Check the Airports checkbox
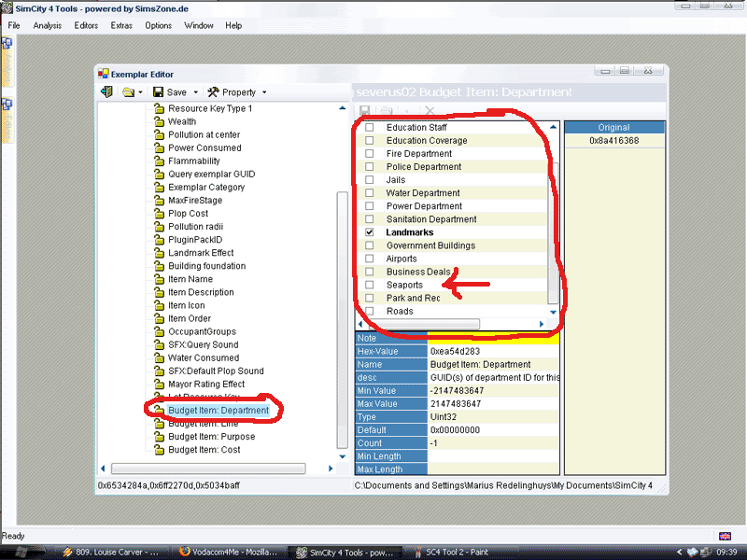Screen dimensions: 747x560 tap(369, 259)
